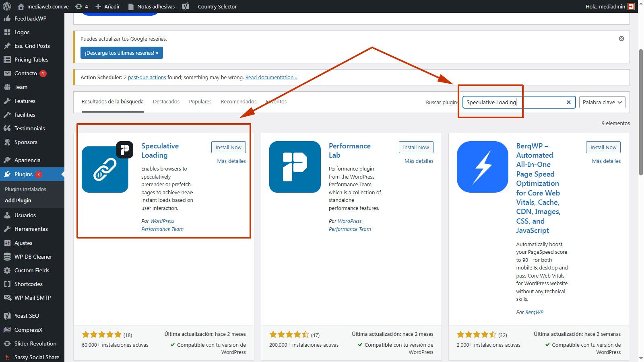The image size is (644, 362).
Task: Click the Speculative Loading plugin title
Action: click(160, 150)
